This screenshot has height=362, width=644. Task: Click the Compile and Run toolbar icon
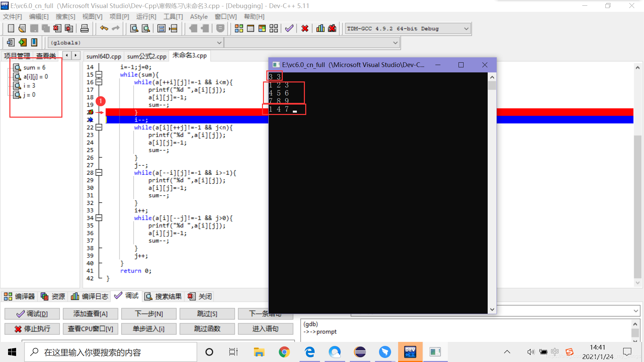tap(262, 28)
